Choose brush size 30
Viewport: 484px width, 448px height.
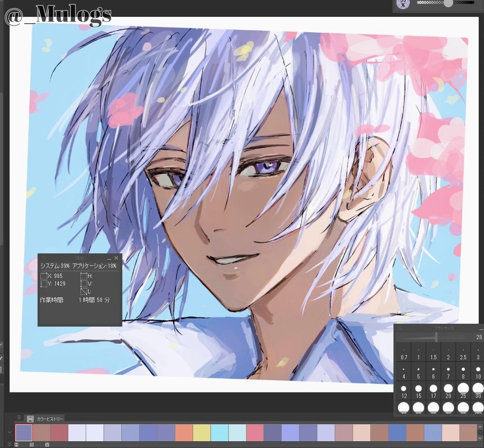click(478, 391)
